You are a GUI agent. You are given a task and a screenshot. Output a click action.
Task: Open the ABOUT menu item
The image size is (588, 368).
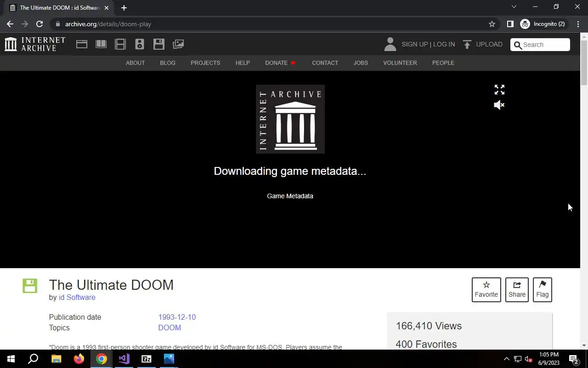tap(135, 63)
